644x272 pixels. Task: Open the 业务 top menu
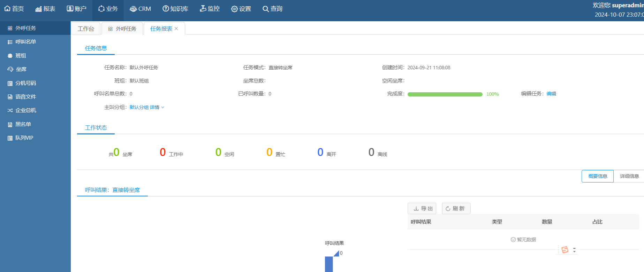pyautogui.click(x=108, y=9)
